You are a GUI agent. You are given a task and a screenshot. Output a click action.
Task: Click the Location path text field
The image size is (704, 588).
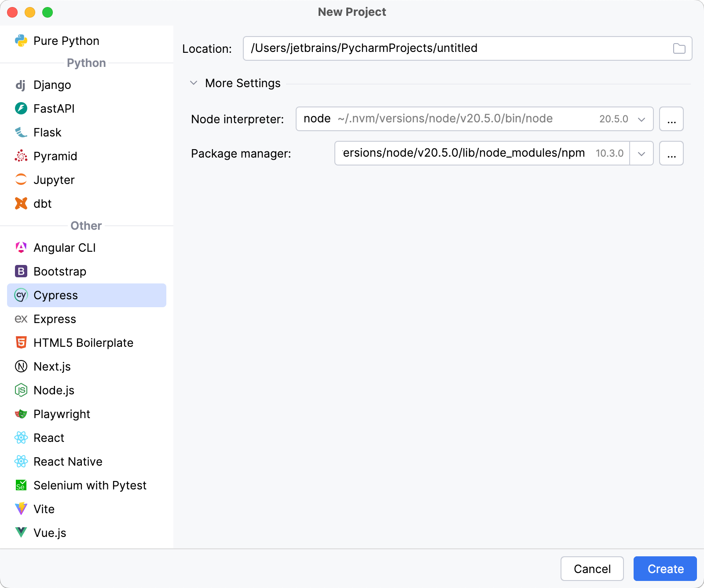pyautogui.click(x=458, y=48)
